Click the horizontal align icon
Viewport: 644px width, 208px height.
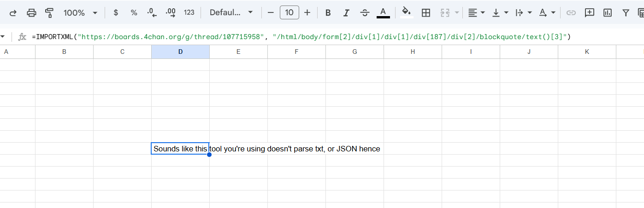click(x=473, y=12)
